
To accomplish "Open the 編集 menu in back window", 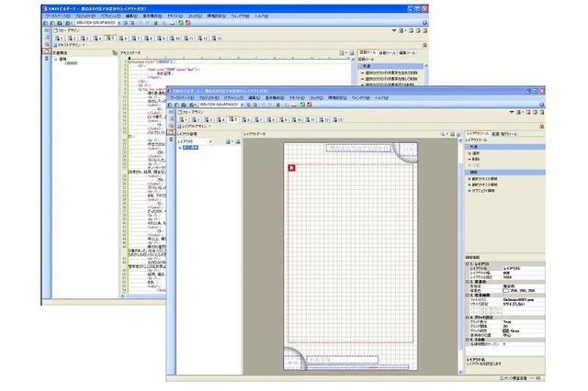I will (x=130, y=16).
